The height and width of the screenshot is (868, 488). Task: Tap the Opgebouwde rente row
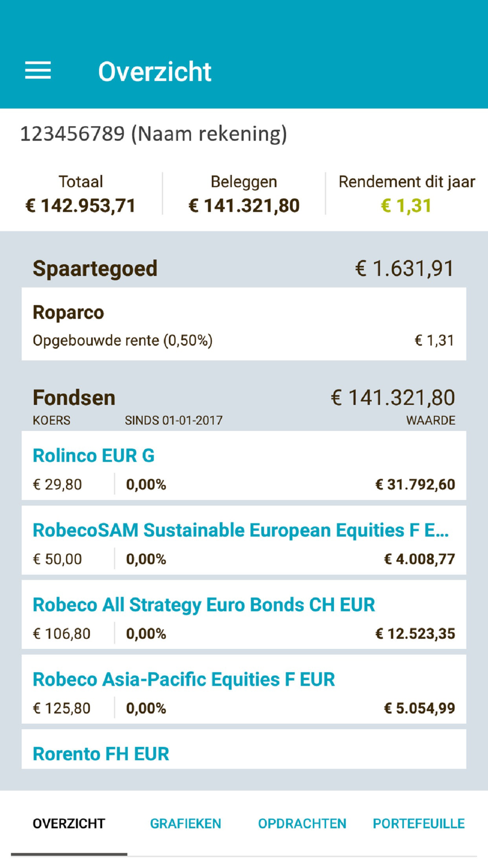click(x=244, y=340)
